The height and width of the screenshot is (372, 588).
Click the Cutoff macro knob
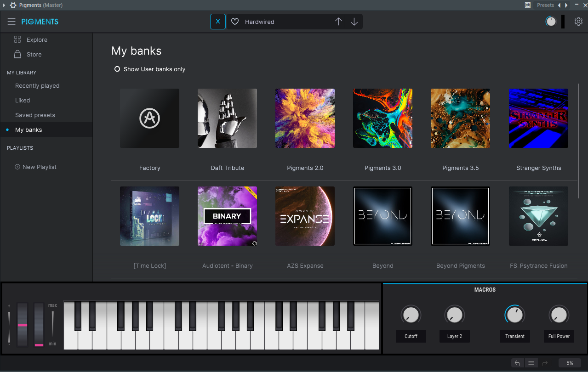coord(411,315)
